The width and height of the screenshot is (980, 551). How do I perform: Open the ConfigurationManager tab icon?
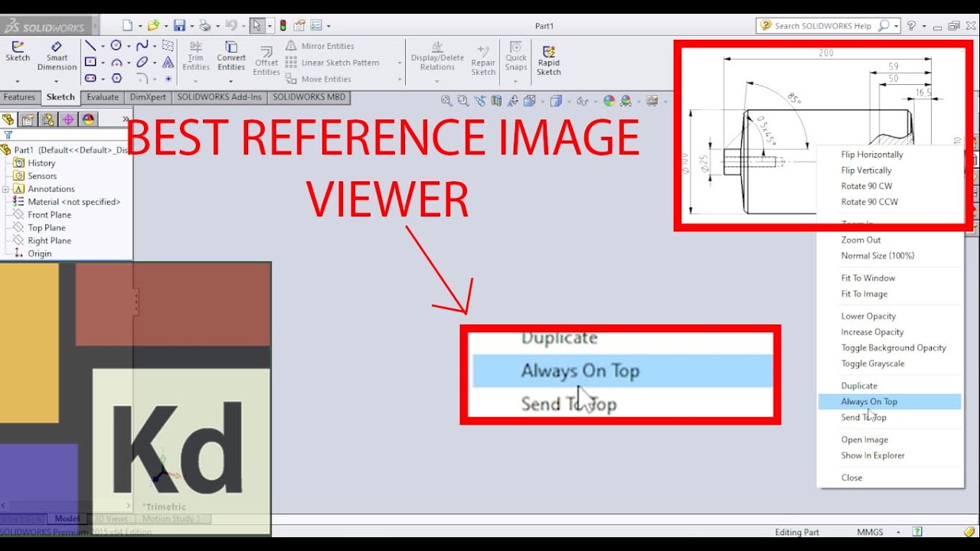click(48, 119)
